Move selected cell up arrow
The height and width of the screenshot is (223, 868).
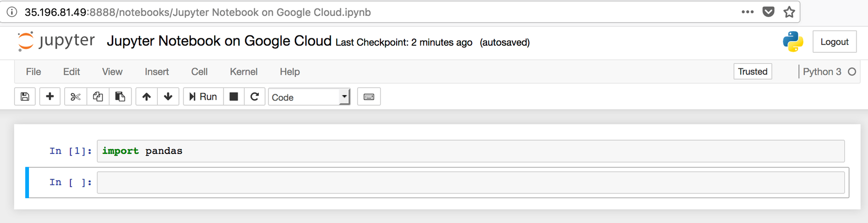(146, 97)
